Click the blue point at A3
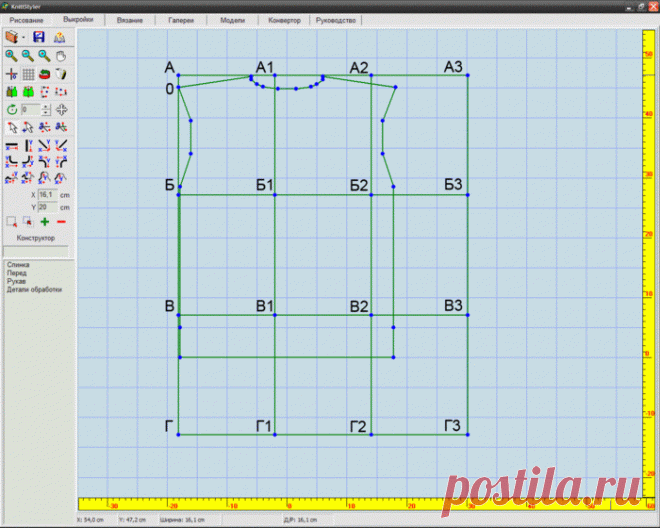Screen dimensions: 660x528 tap(468, 75)
